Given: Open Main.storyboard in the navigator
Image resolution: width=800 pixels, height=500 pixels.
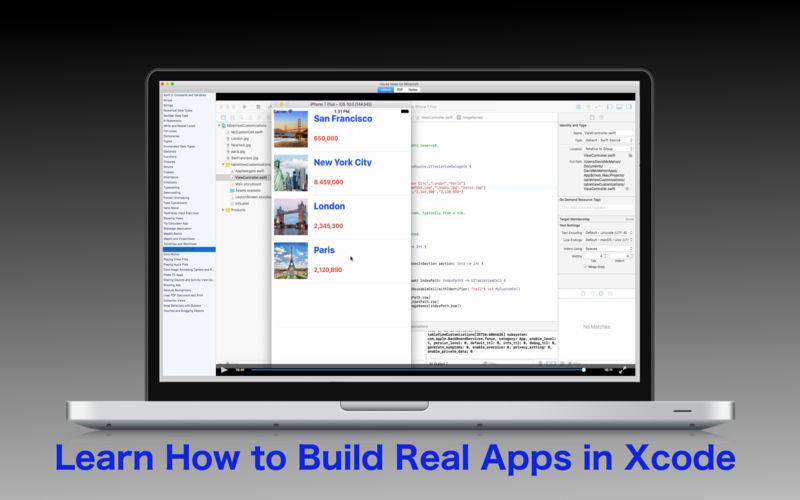Looking at the screenshot, I should coord(247,184).
